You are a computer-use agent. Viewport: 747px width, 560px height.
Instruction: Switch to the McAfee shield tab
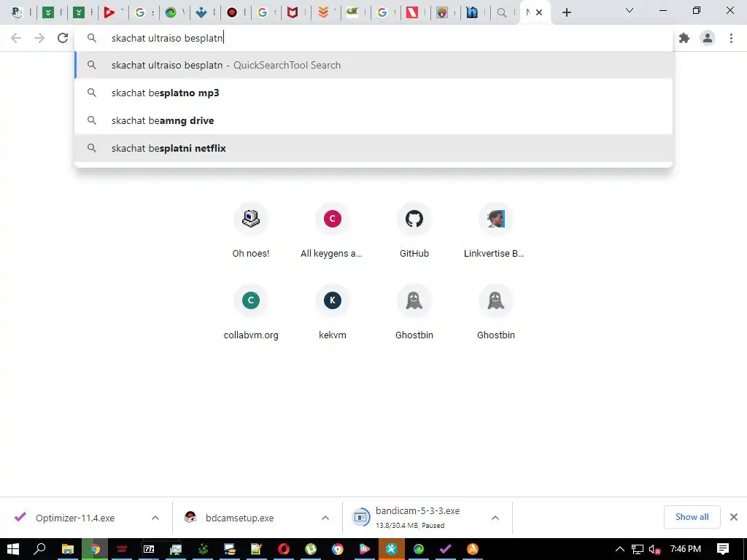(x=292, y=12)
